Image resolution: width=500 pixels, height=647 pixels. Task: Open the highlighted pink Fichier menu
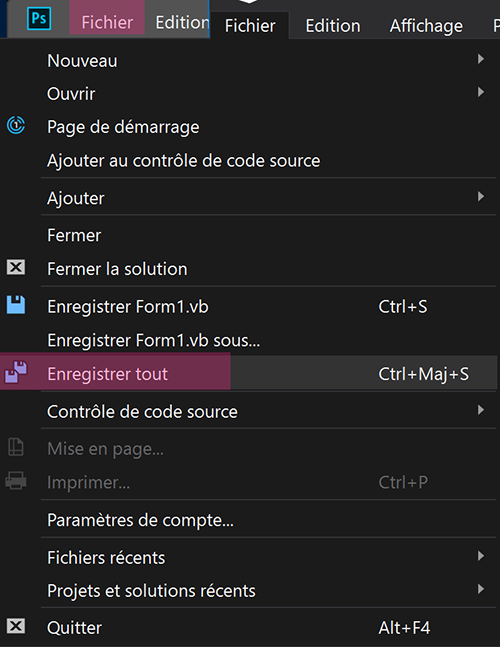click(x=107, y=19)
